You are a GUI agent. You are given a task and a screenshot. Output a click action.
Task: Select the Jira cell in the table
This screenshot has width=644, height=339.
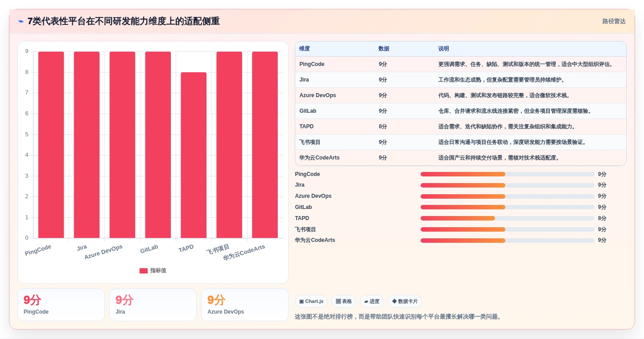[x=304, y=80]
